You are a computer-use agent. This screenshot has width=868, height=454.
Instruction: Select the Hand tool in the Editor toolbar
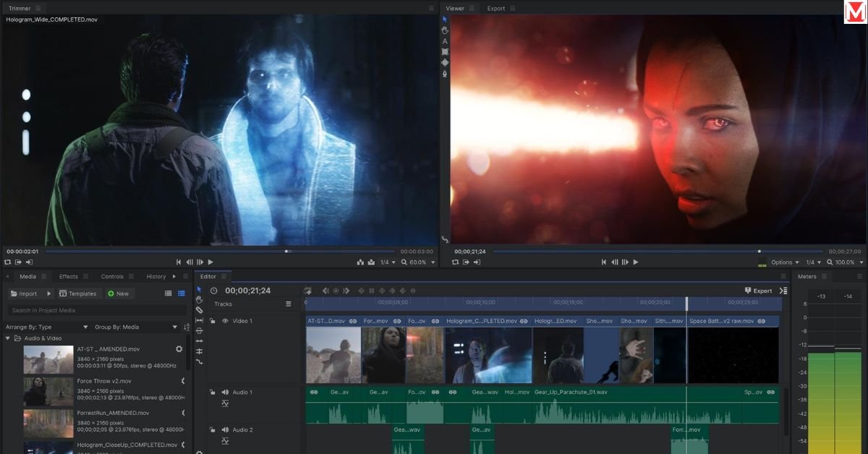point(200,300)
